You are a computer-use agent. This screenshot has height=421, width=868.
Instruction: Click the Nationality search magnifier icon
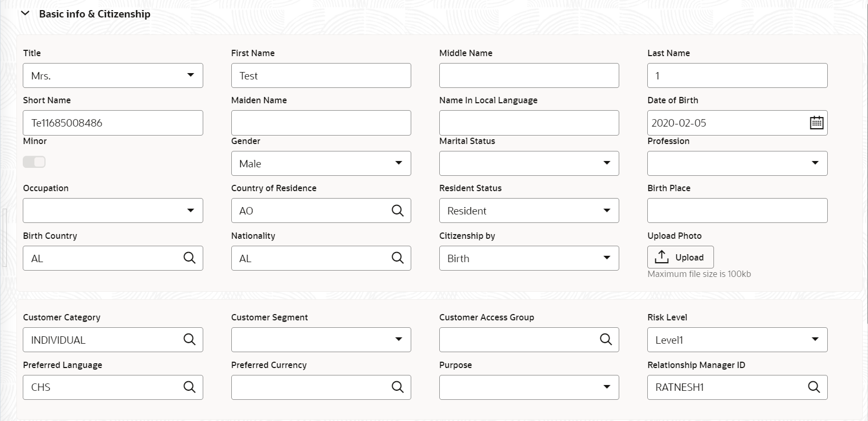pos(397,258)
